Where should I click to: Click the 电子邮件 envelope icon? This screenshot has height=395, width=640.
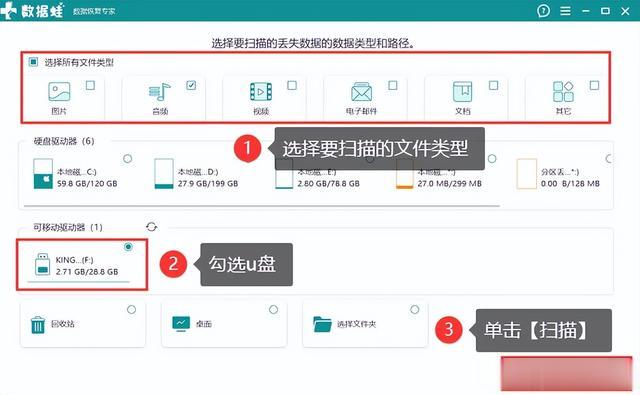coord(362,92)
